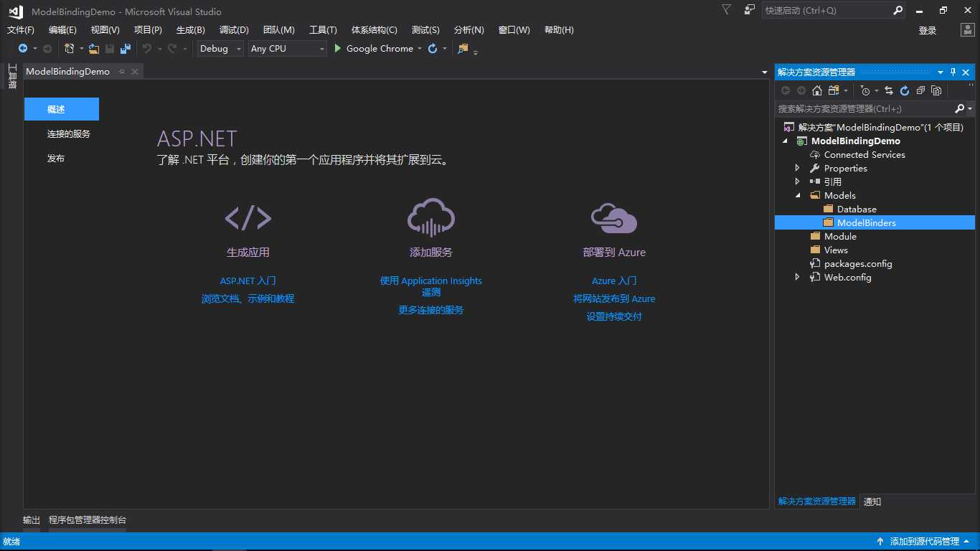This screenshot has width=980, height=551.
Task: Click the 设置持续交付 link
Action: point(614,316)
